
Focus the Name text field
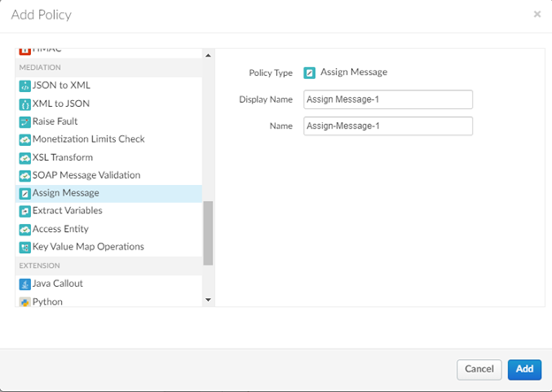[387, 127]
